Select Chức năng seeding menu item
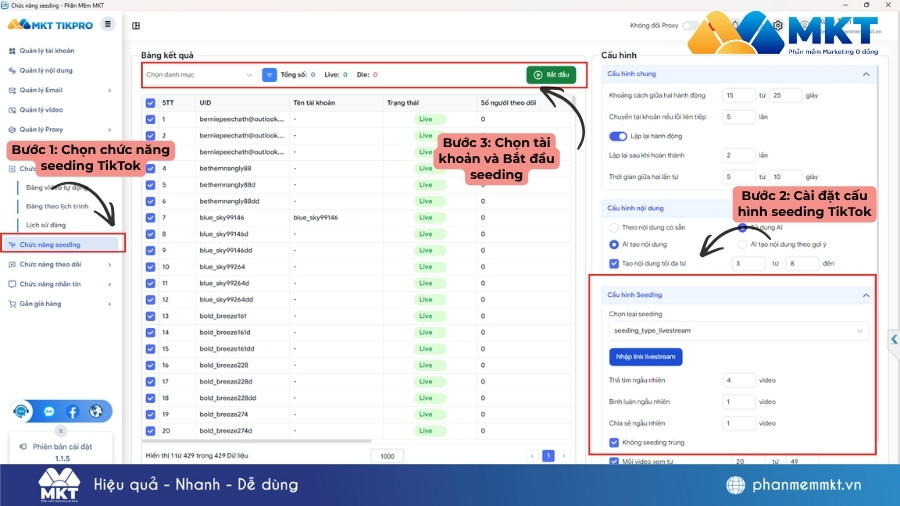Screen dimensions: 900x506 coord(62,244)
